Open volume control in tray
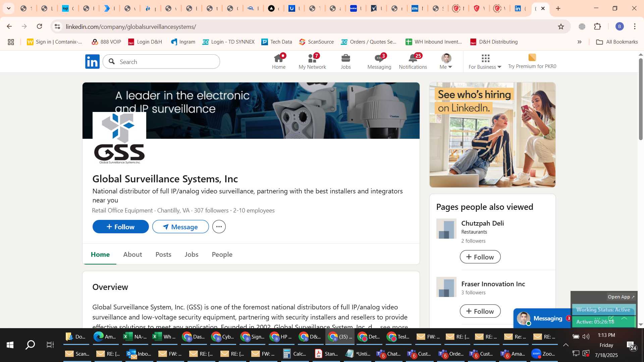 click(586, 336)
